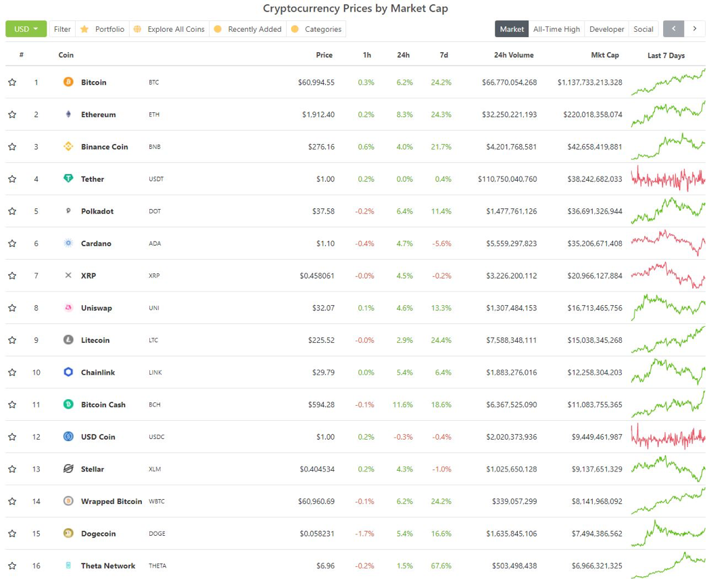Open the Theta Network link
728x579 pixels.
click(108, 565)
